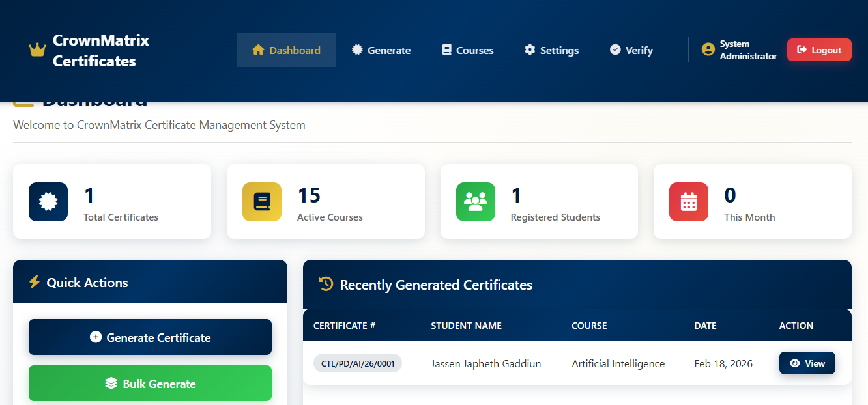Image resolution: width=868 pixels, height=405 pixels.
Task: Click the dark blue certificate badge icon
Action: 48,202
